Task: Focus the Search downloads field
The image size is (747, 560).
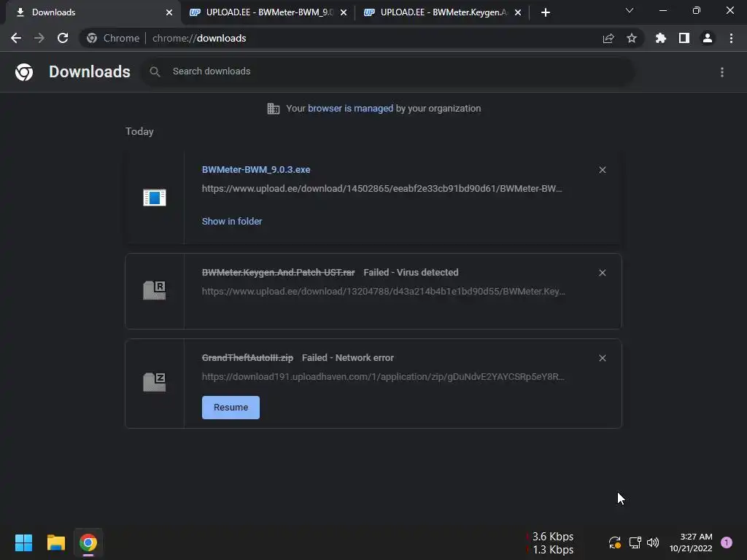Action: [x=387, y=72]
